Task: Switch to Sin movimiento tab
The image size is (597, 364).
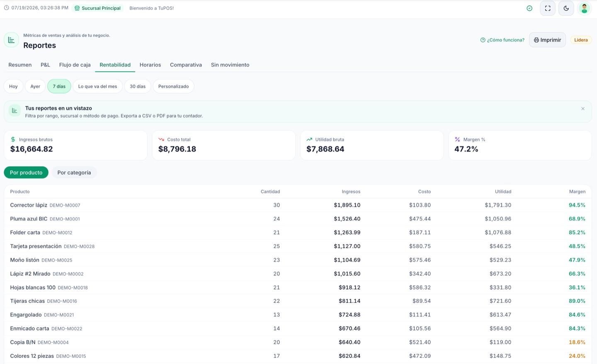Action: (x=230, y=65)
